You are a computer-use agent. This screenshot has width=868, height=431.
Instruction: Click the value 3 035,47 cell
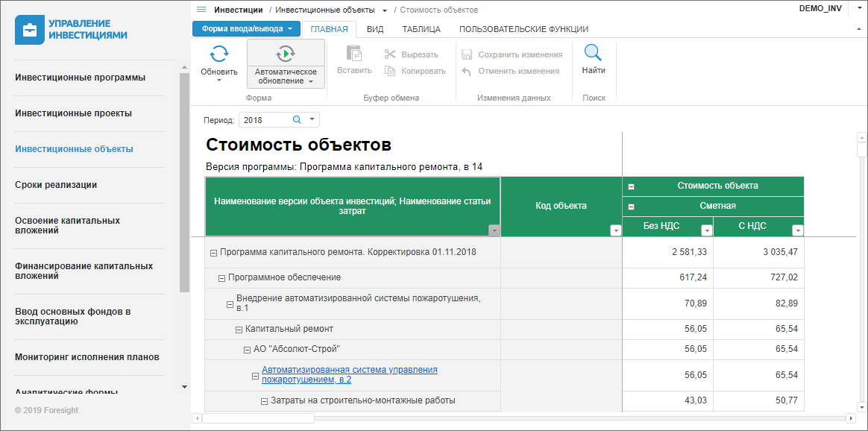758,252
